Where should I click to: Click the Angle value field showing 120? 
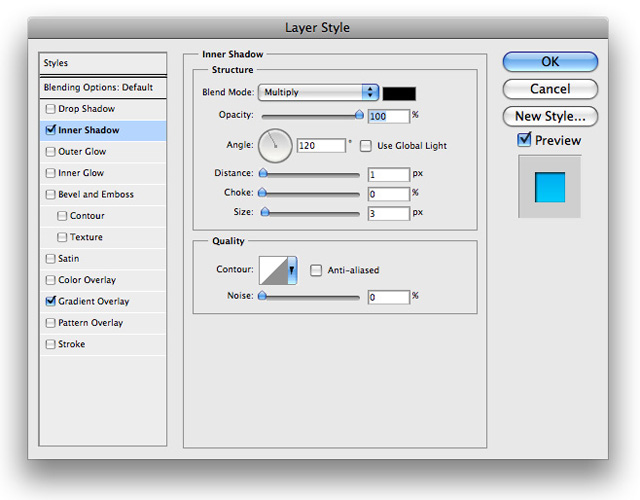click(x=321, y=146)
